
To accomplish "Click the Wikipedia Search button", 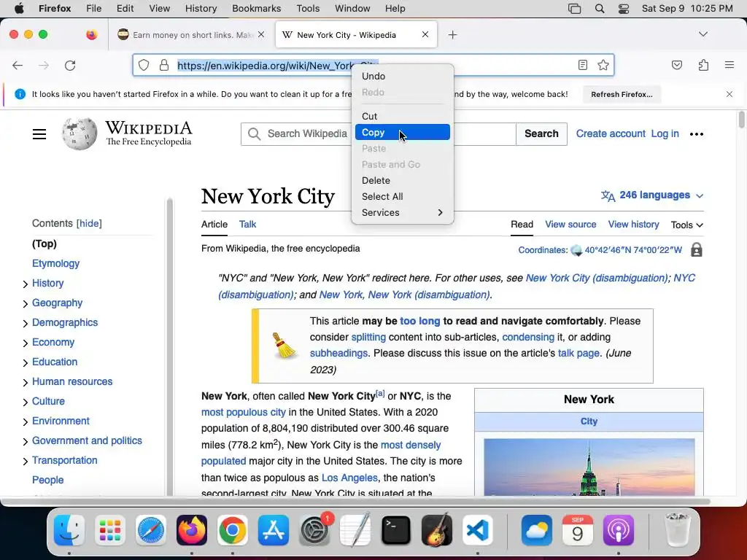I will tap(542, 134).
